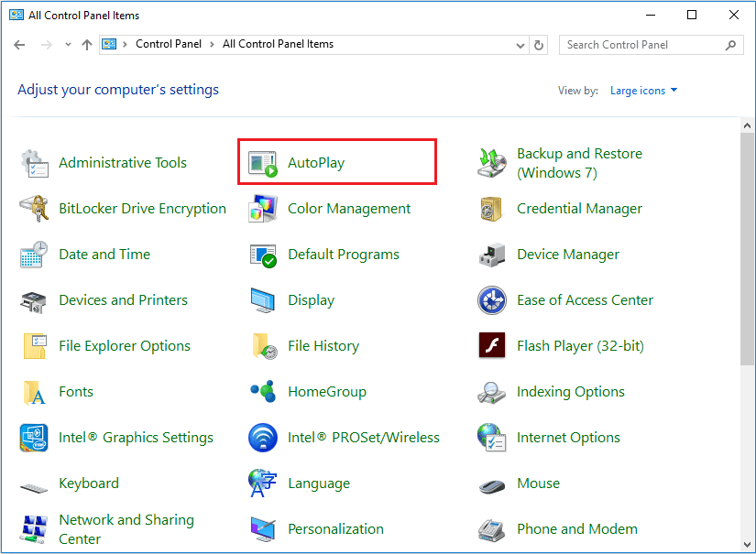Click the Search Control Panel field

pos(641,45)
